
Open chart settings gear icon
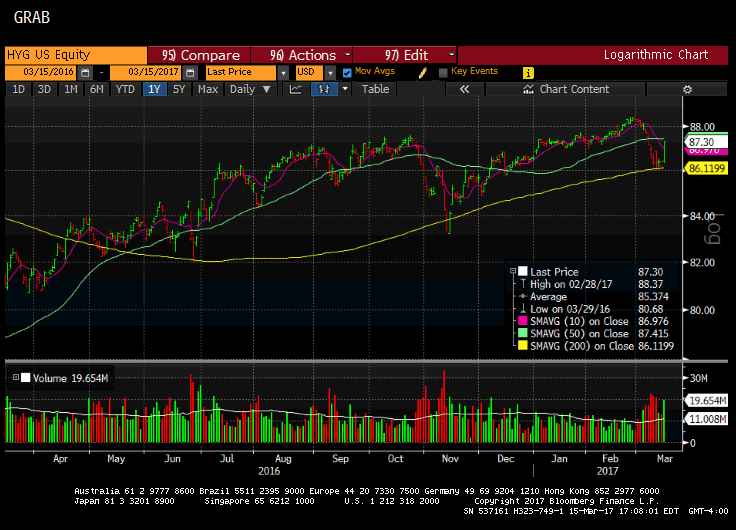click(x=687, y=89)
